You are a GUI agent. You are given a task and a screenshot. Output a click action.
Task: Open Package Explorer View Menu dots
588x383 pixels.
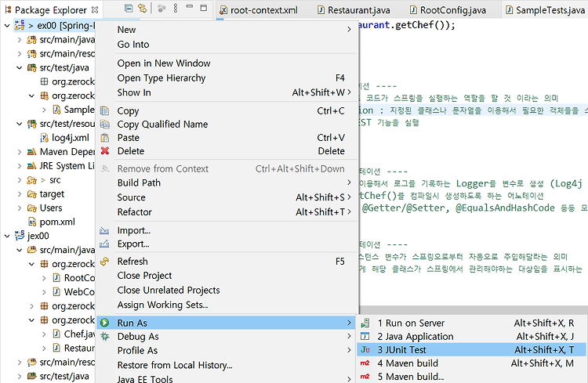click(x=176, y=9)
